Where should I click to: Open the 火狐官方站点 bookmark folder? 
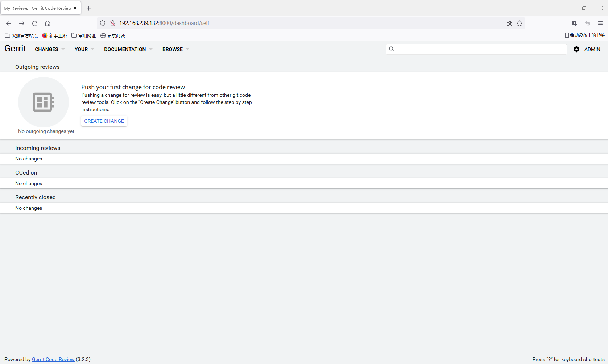[x=21, y=35]
